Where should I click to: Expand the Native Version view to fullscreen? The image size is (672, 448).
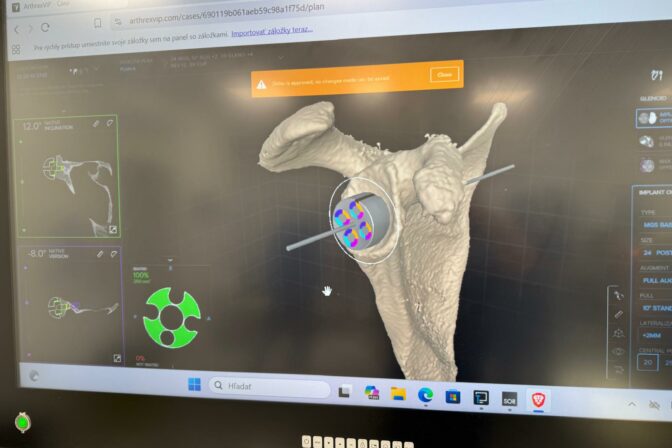(117, 358)
